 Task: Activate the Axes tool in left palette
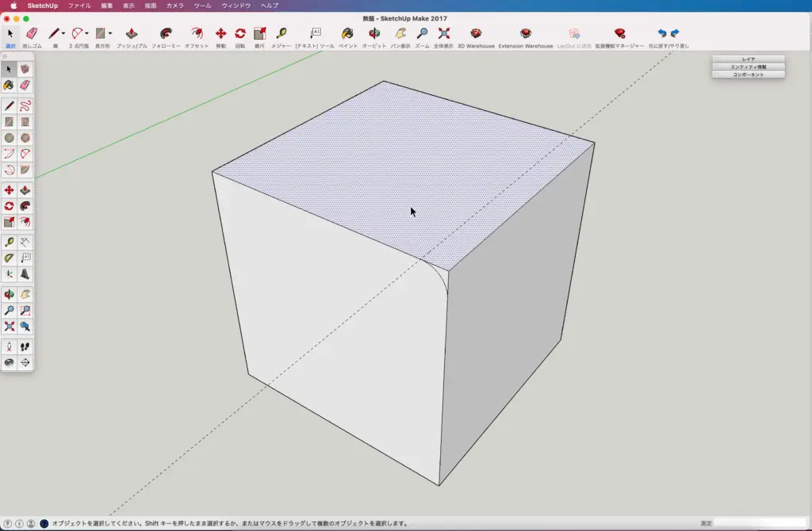point(9,273)
